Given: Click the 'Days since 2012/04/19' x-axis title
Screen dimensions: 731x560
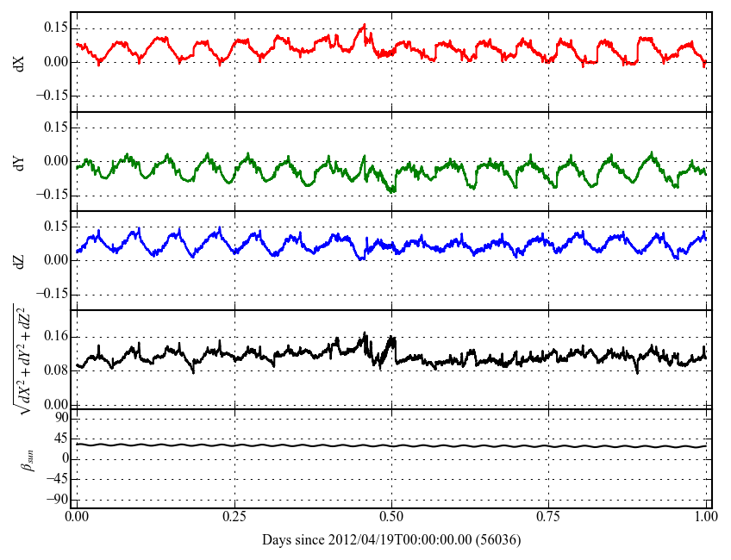Looking at the screenshot, I should 390,540.
